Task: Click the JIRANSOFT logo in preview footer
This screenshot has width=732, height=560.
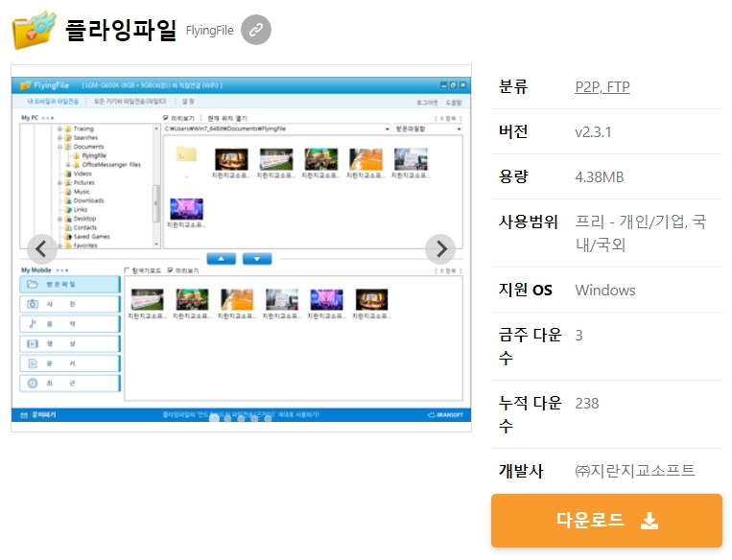Action: coord(445,415)
